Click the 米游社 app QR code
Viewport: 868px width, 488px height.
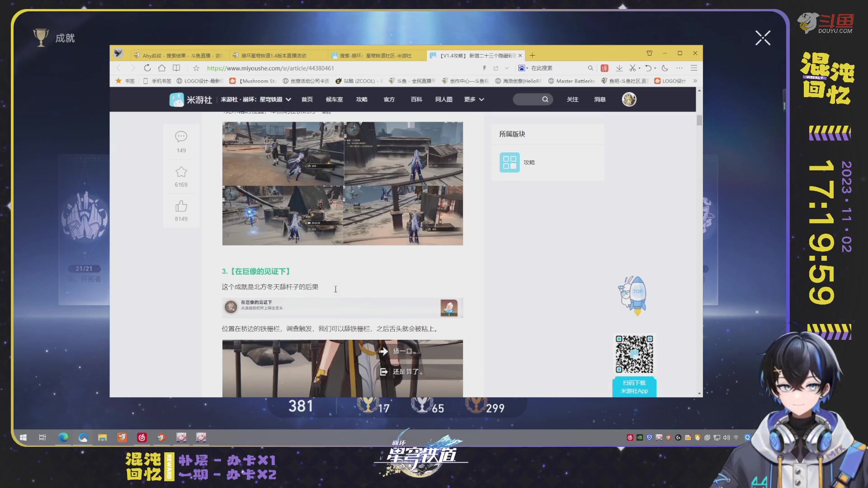pyautogui.click(x=634, y=354)
